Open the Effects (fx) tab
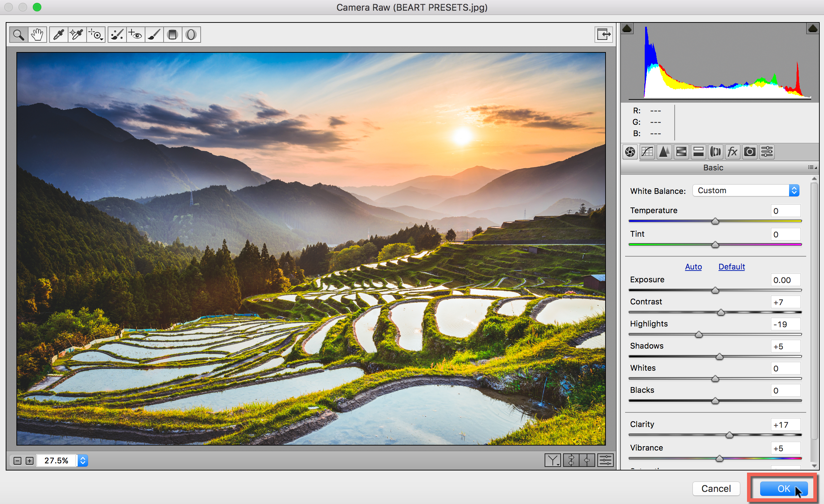The height and width of the screenshot is (504, 824). [732, 152]
